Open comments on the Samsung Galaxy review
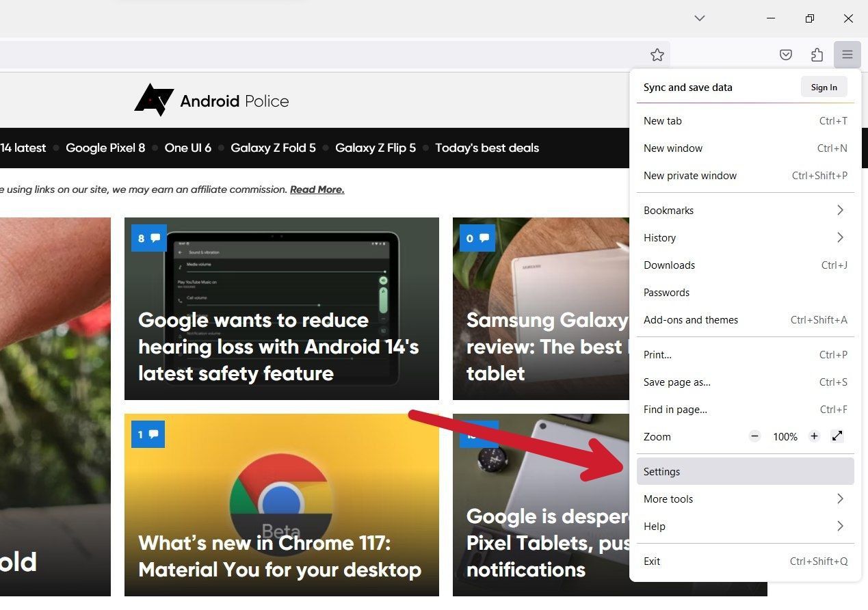The height and width of the screenshot is (610, 868). tap(477, 238)
